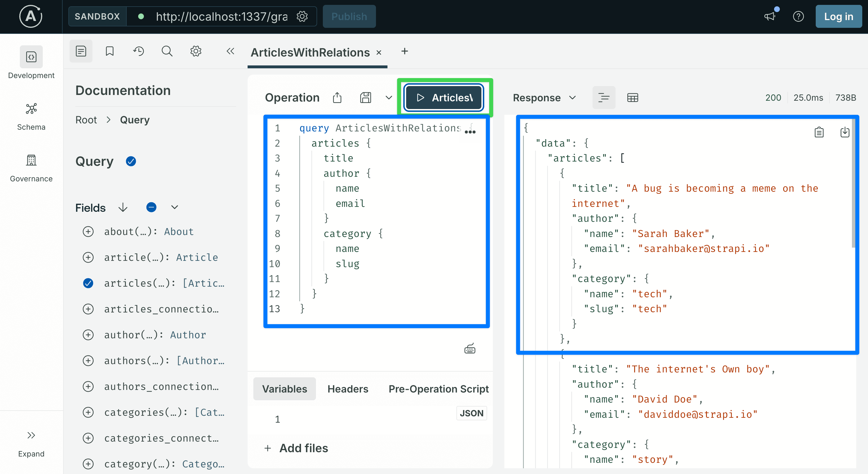The height and width of the screenshot is (474, 868).
Task: Add the authors field to operation
Action: (x=88, y=361)
